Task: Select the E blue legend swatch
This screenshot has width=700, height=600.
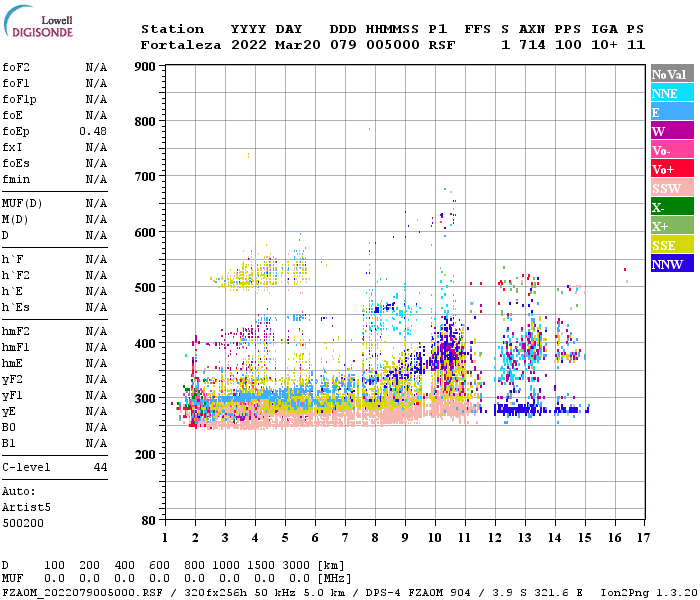Action: point(672,112)
